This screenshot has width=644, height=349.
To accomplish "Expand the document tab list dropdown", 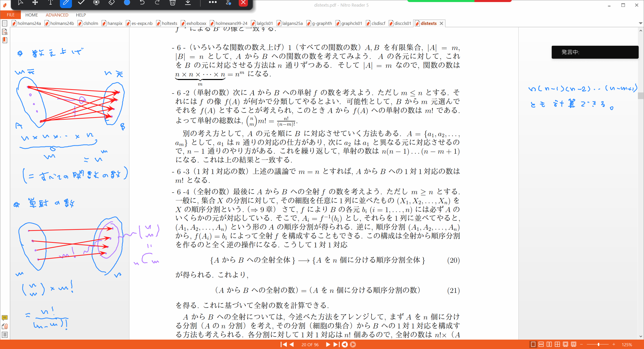I will tap(640, 23).
